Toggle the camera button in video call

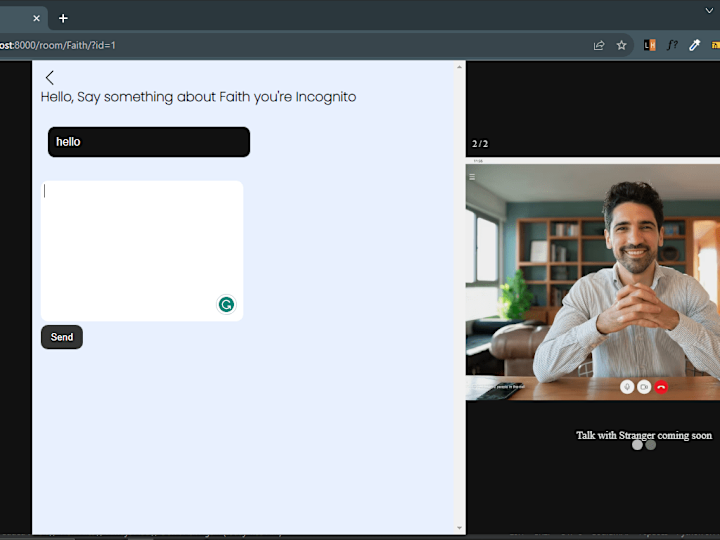(644, 387)
